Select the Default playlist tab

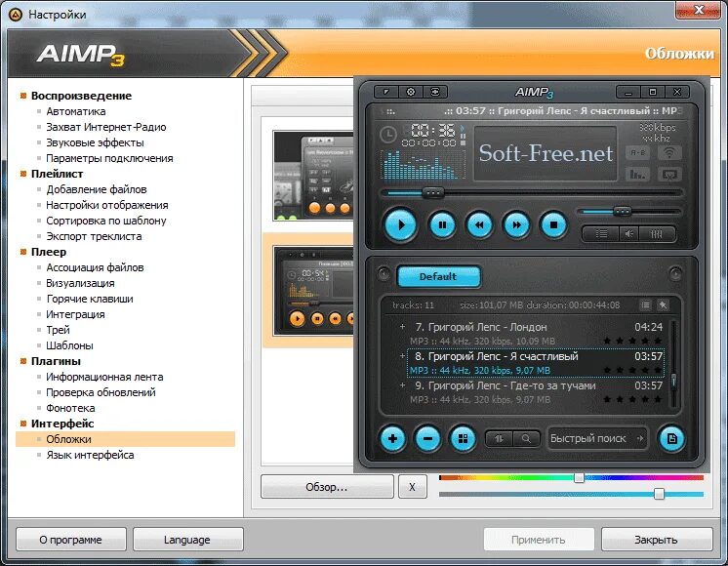click(438, 277)
